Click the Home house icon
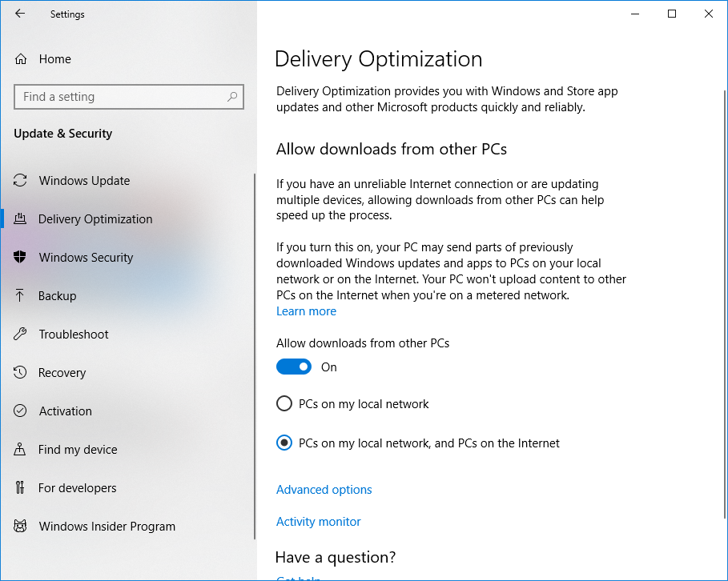The width and height of the screenshot is (728, 581). 21,59
